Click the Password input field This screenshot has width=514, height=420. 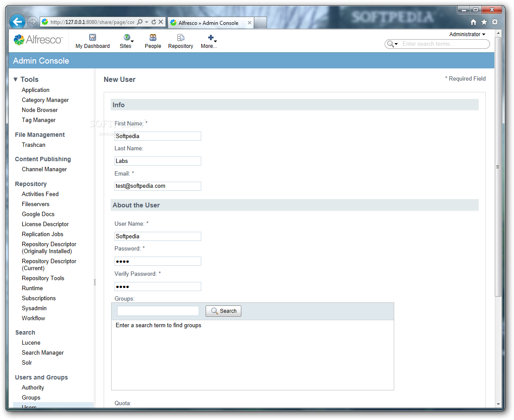click(158, 261)
